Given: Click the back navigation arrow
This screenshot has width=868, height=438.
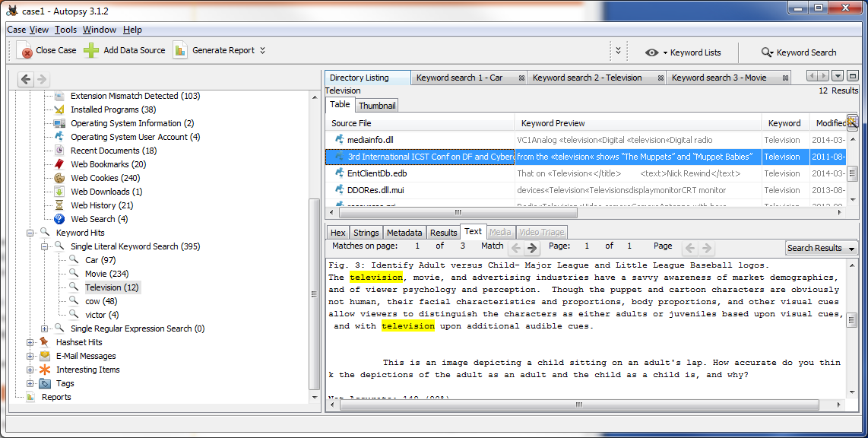Looking at the screenshot, I should (26, 78).
